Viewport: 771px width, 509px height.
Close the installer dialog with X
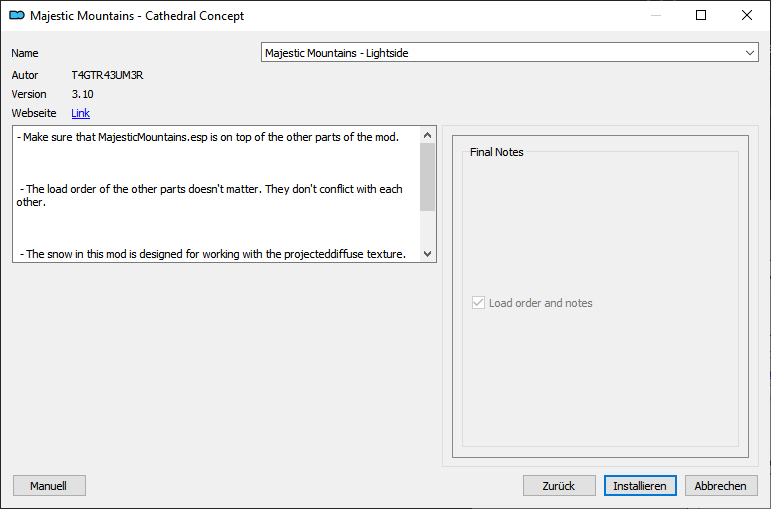tap(747, 16)
